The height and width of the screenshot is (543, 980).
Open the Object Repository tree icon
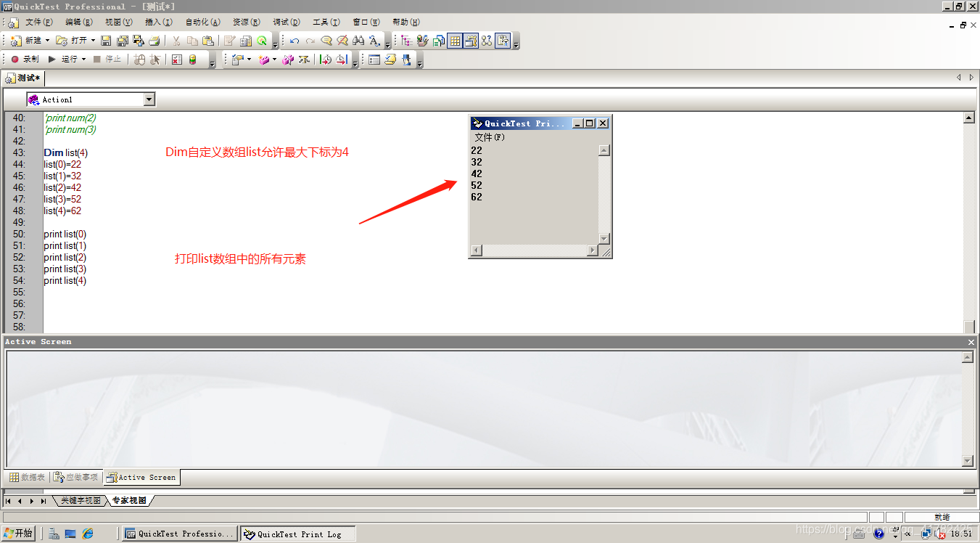click(x=406, y=41)
